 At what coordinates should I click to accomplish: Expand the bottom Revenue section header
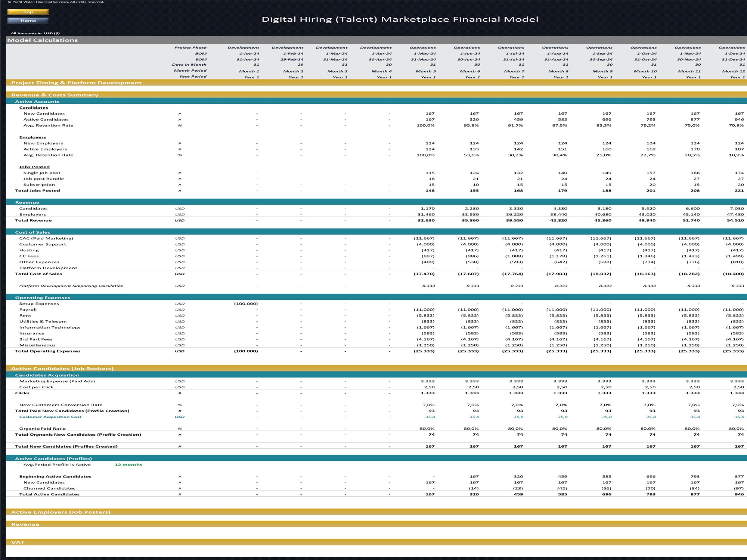(x=376, y=524)
